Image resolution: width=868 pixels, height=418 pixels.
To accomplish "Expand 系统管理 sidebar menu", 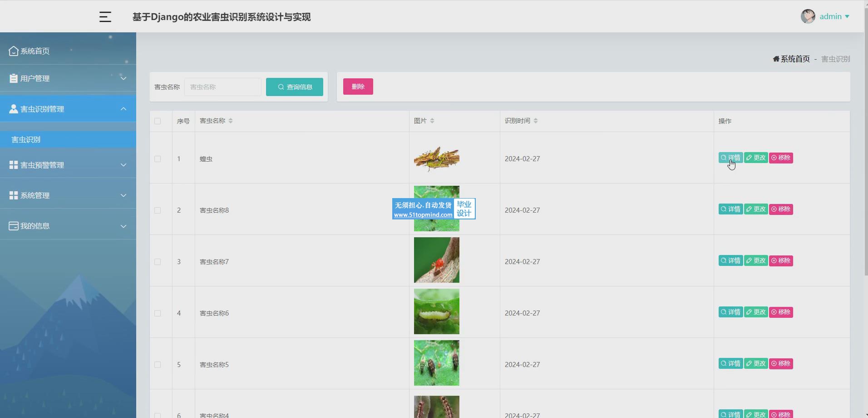I will [x=68, y=195].
